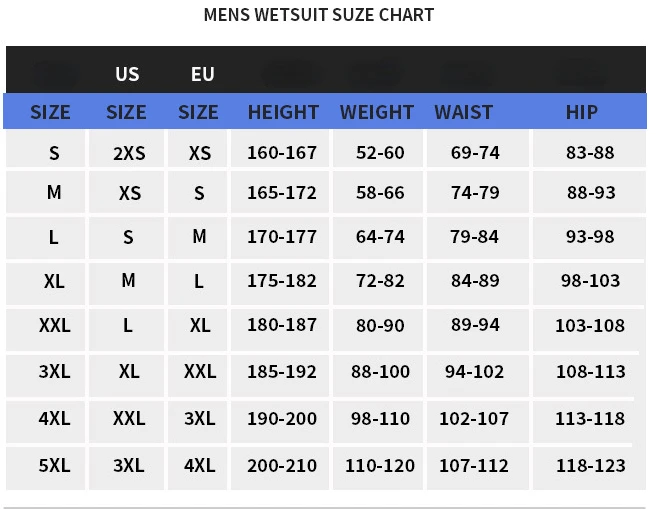Select the hip cell 118-123
This screenshot has height=509, width=659.
tap(590, 466)
